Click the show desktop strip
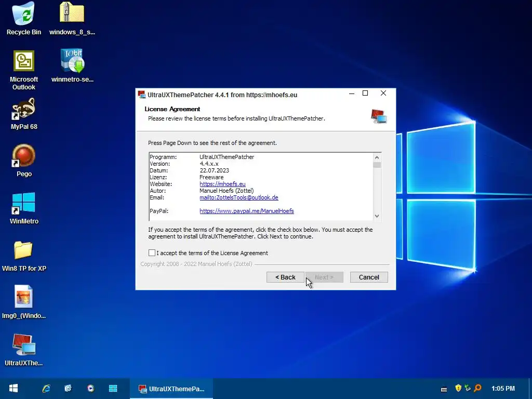The width and height of the screenshot is (532, 399). pos(530,389)
